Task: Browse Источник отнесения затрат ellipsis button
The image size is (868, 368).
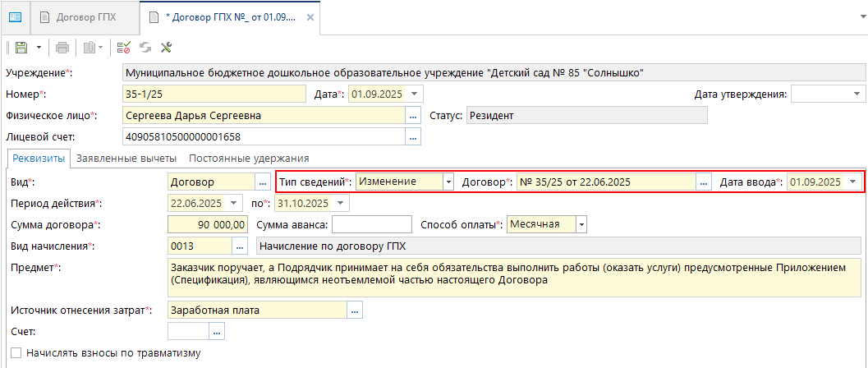Action: (x=354, y=310)
